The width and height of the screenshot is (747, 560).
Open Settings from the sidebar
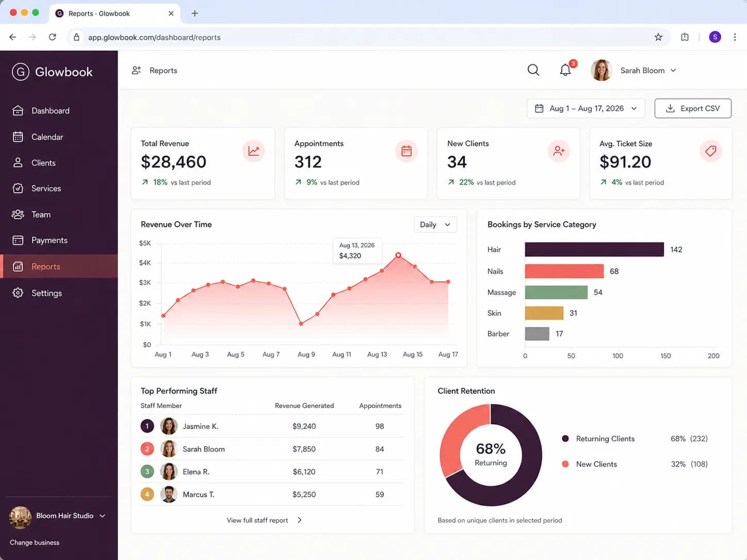tap(59, 293)
